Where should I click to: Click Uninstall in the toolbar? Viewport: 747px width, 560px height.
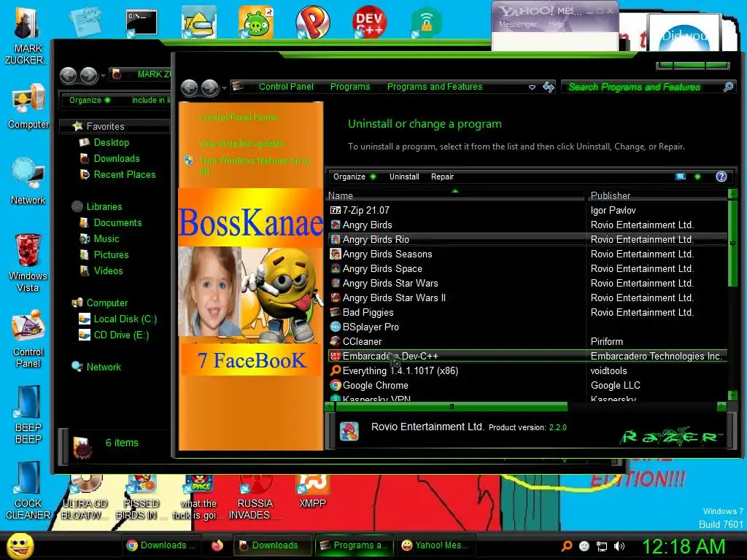point(404,176)
